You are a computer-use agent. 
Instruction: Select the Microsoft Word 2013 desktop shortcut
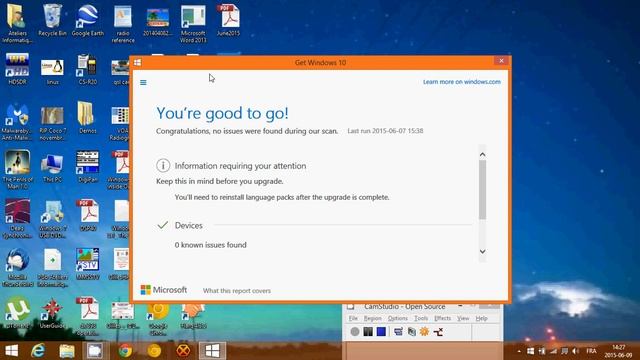[193, 24]
